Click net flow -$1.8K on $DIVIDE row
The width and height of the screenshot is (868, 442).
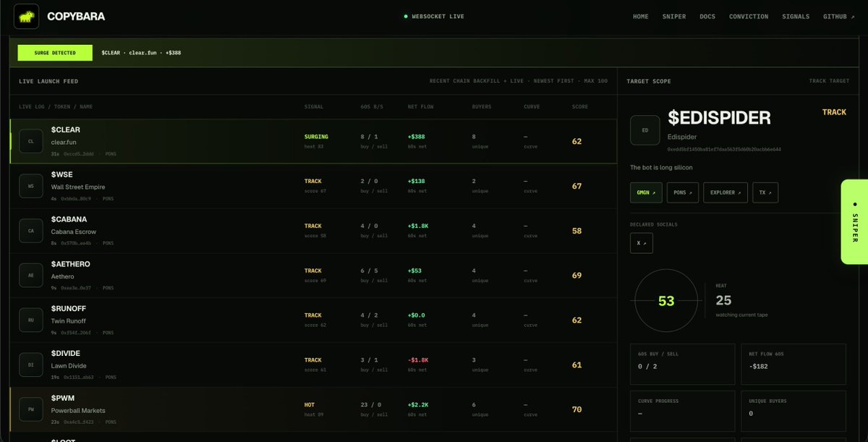[418, 360]
